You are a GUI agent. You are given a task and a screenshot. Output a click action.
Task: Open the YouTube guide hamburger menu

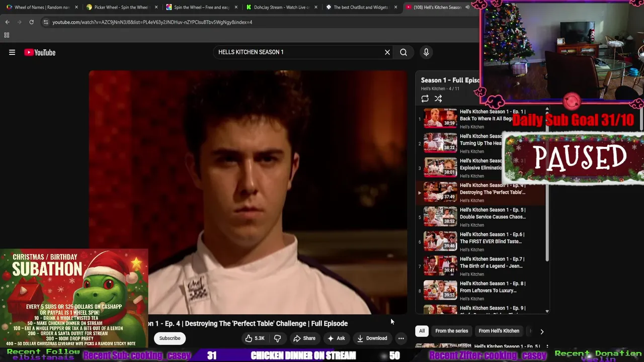(12, 52)
